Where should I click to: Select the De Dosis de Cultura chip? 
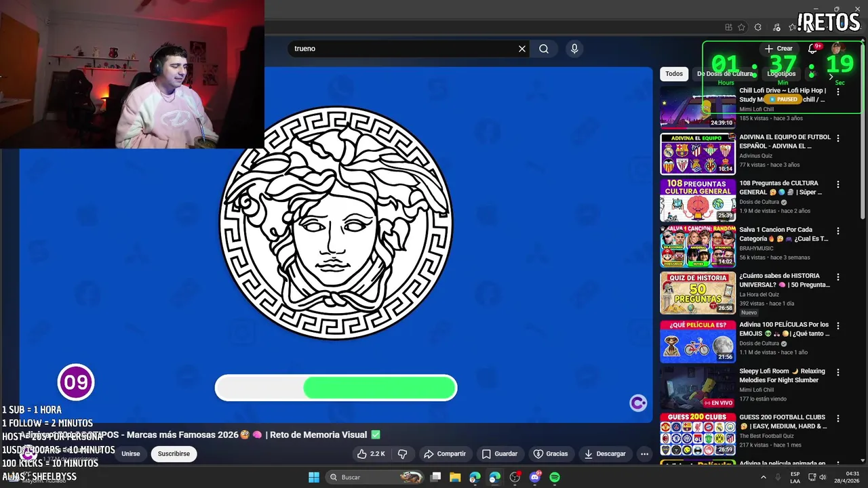725,74
